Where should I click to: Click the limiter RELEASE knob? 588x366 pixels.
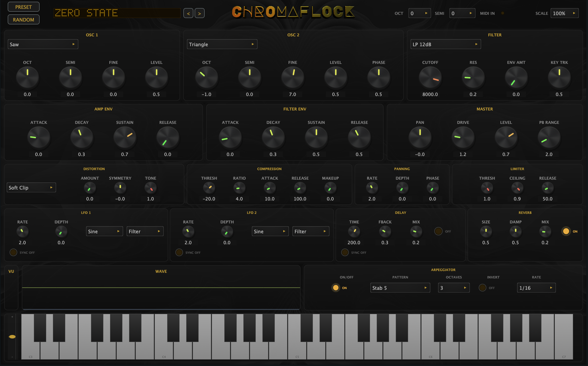[548, 188]
